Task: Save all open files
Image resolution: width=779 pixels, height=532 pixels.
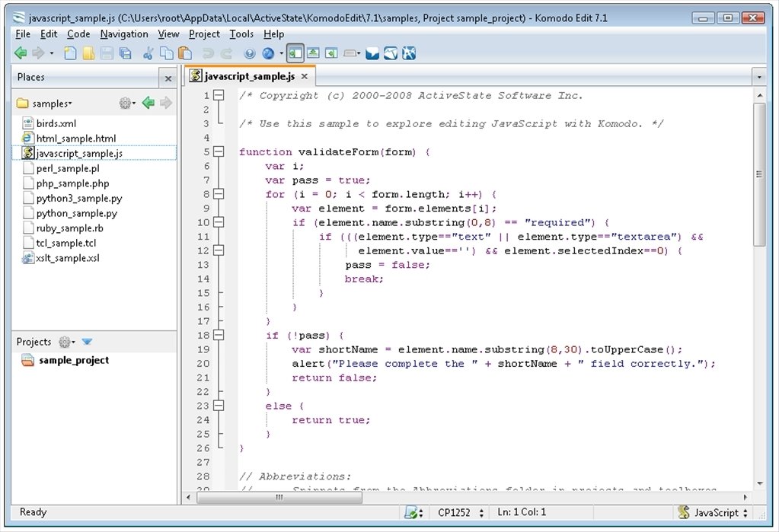Action: (x=125, y=53)
